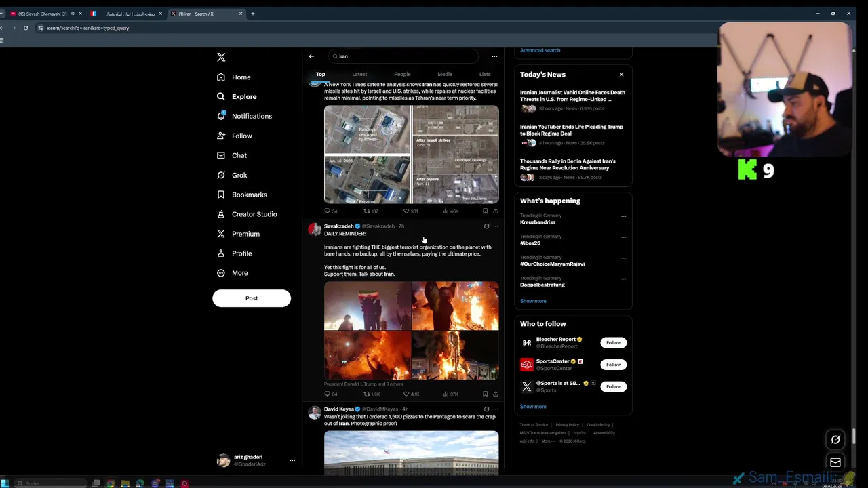Screen dimensions: 868x488
Task: Open the More menu in the sidebar
Action: (x=233, y=273)
